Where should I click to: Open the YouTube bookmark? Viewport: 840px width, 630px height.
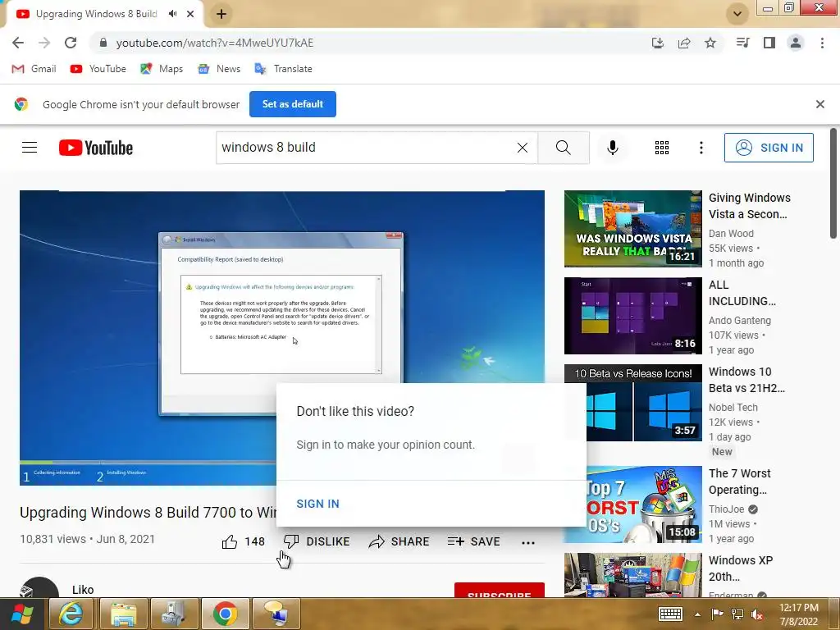pos(98,69)
